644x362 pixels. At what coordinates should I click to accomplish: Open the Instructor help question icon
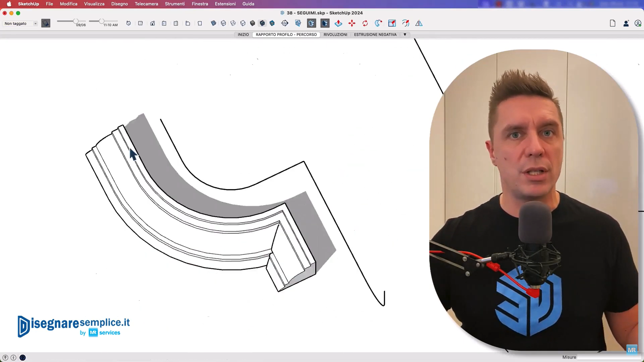pyautogui.click(x=22, y=357)
